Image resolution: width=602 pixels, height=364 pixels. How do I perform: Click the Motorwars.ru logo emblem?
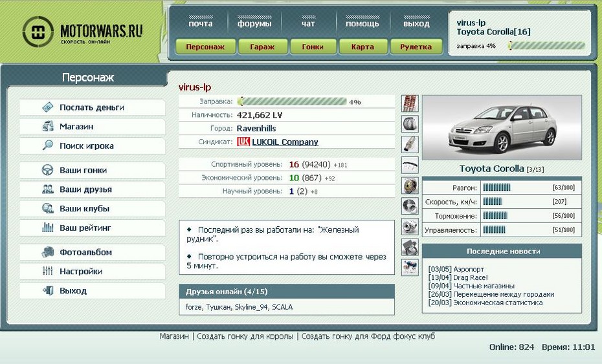pyautogui.click(x=38, y=32)
